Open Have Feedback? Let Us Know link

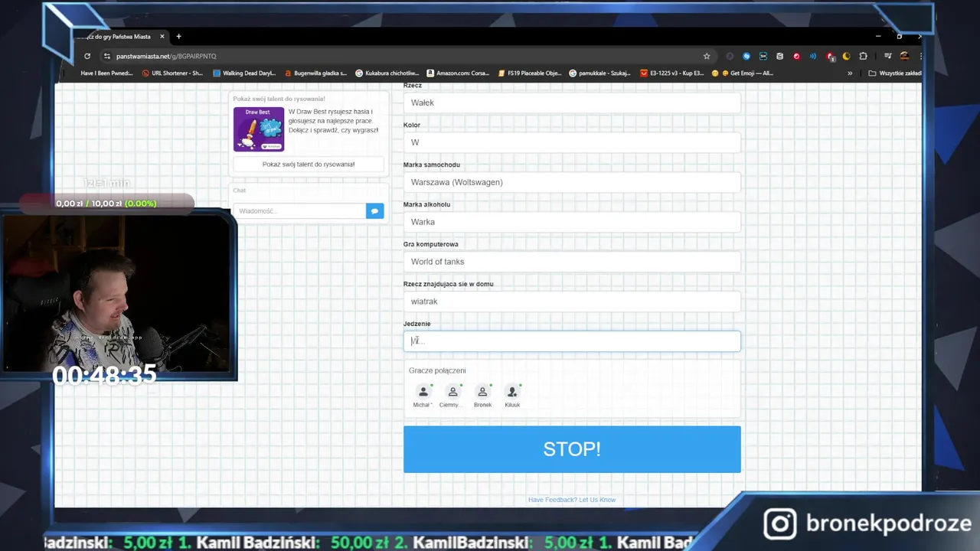click(572, 500)
